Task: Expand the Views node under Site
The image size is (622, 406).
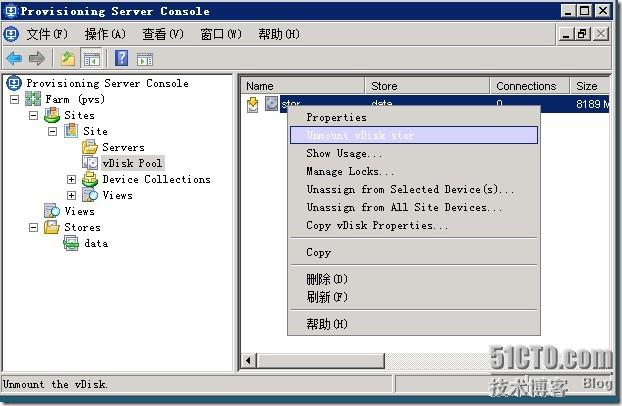Action: point(71,195)
